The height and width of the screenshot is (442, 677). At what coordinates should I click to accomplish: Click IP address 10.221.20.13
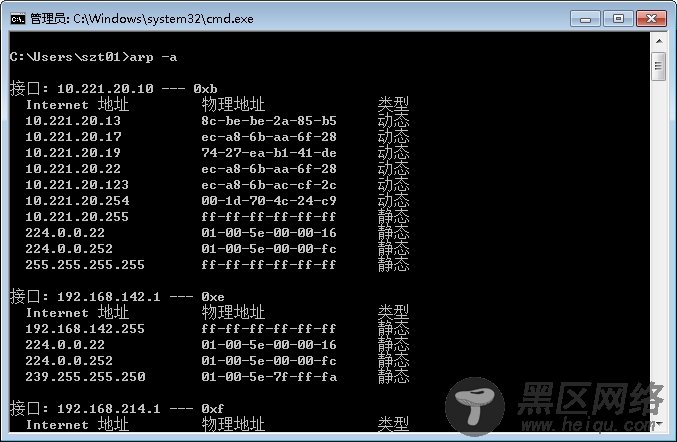pyautogui.click(x=73, y=120)
